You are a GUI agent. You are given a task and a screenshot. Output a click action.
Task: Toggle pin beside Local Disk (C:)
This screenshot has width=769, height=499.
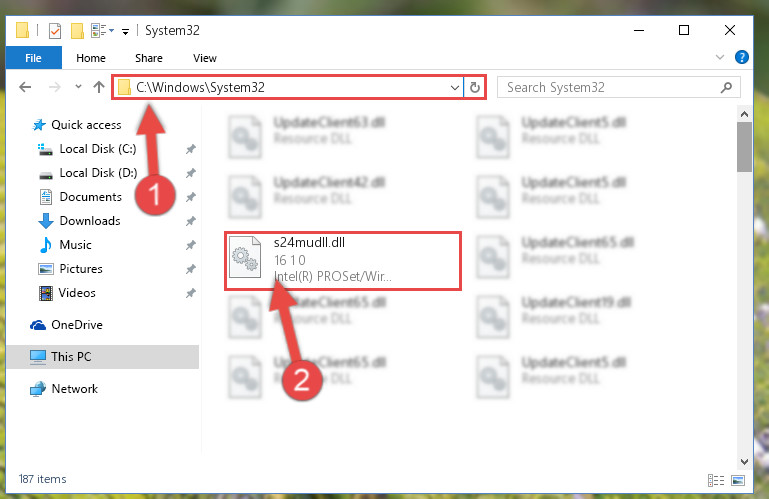(x=191, y=149)
